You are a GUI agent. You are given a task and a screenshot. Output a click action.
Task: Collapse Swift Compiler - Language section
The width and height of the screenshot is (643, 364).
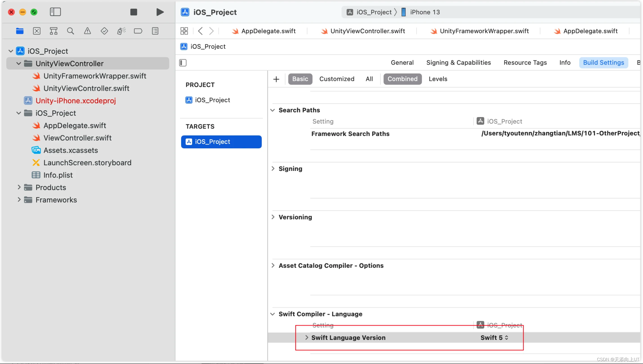click(x=273, y=314)
